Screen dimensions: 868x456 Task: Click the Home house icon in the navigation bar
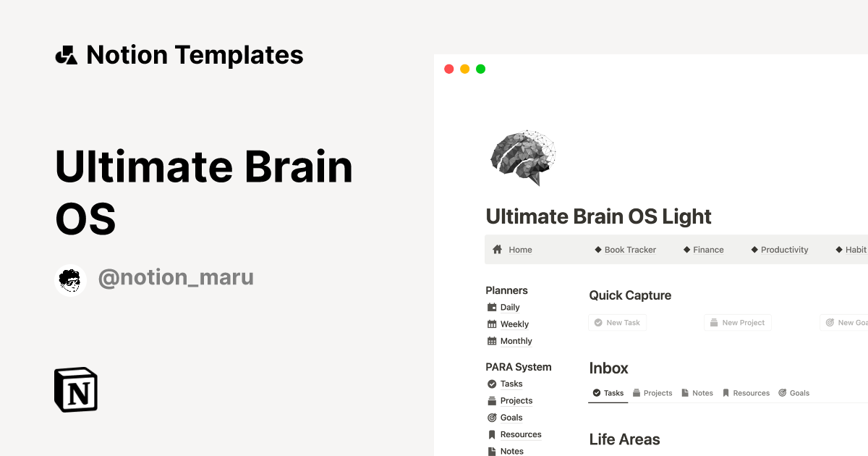pos(498,249)
